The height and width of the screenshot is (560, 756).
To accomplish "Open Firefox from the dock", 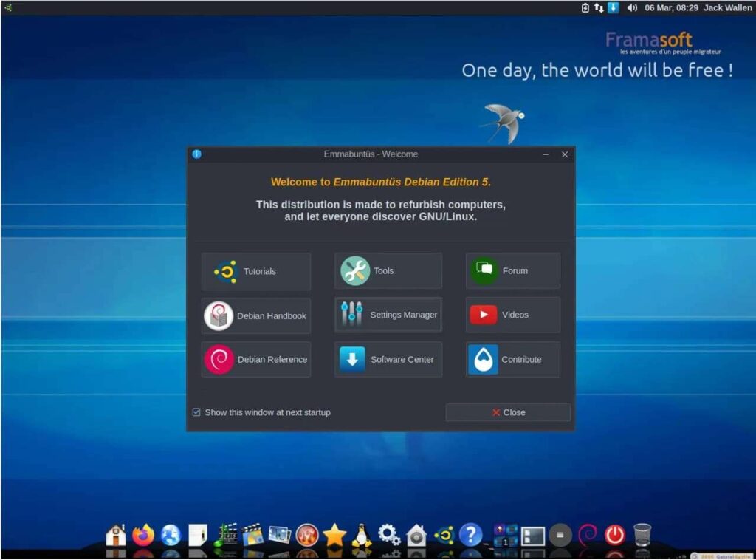I will click(x=143, y=533).
